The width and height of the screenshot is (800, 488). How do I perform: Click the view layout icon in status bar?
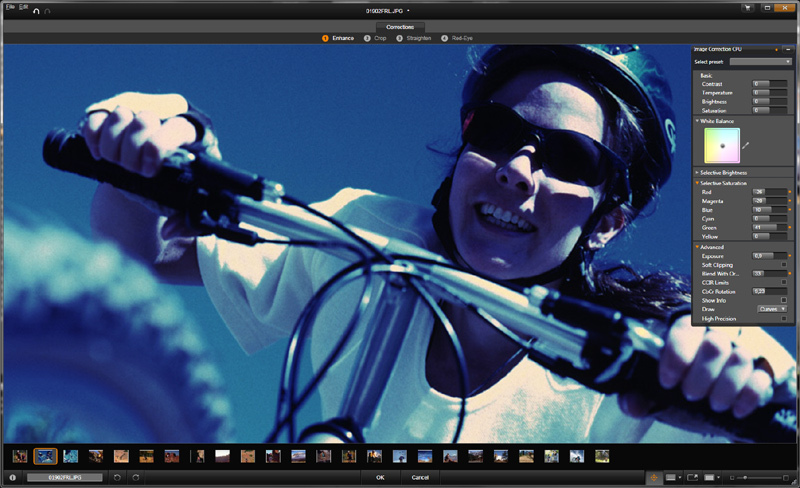tap(670, 477)
